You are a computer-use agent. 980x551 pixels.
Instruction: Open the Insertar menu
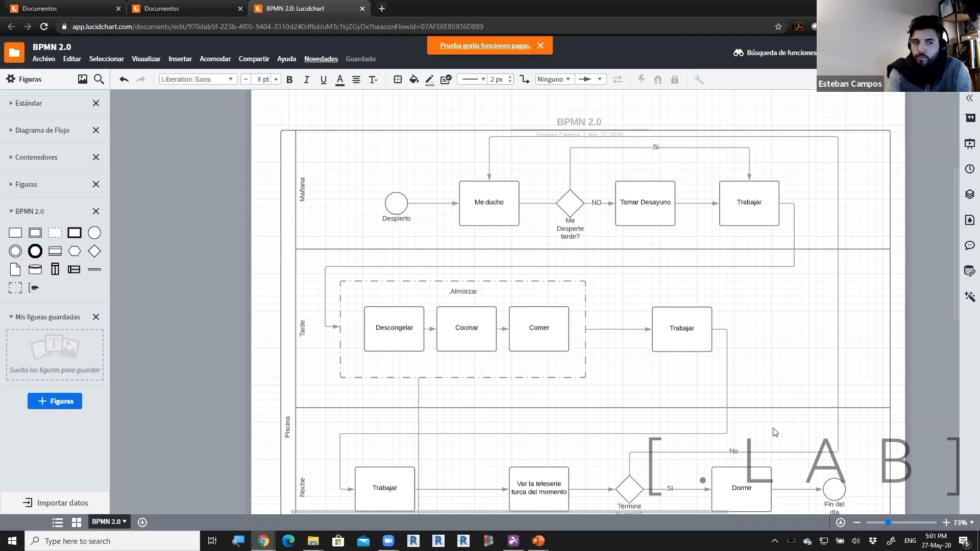tap(180, 59)
